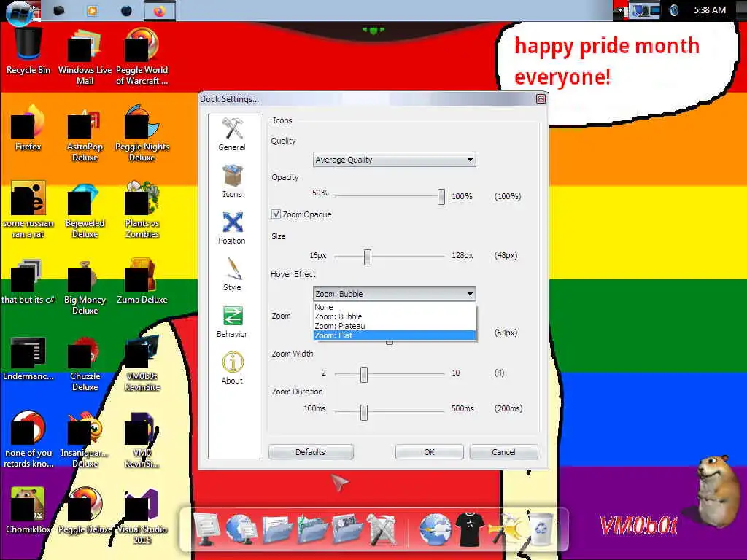Click the network globe-with-monitor dock icon

point(241,529)
